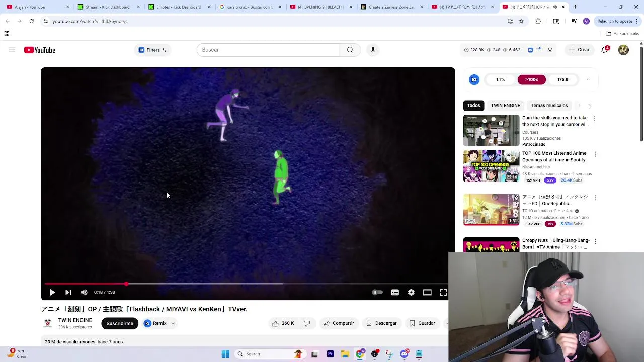Dislike the video with thumbs down
Image resolution: width=644 pixels, height=362 pixels.
click(x=307, y=323)
